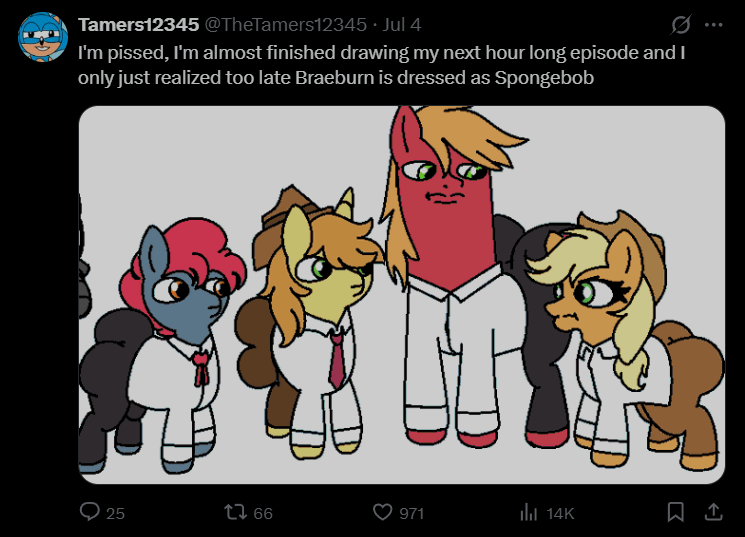
Task: Open the attached pony drawing image
Action: 402,295
